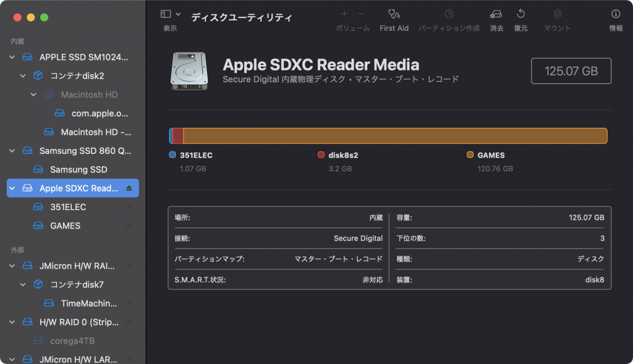The image size is (633, 364).
Task: Click the red disk8s2 partition bar segment
Action: pyautogui.click(x=178, y=136)
